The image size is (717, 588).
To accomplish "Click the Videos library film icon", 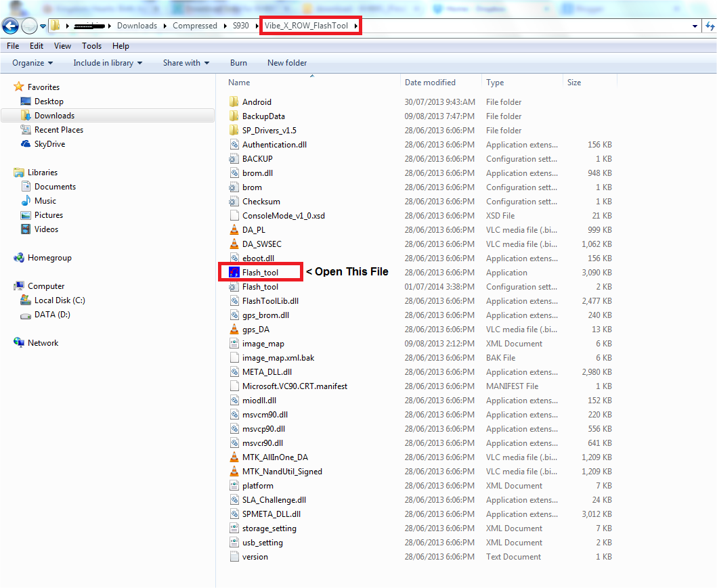I will coord(26,229).
